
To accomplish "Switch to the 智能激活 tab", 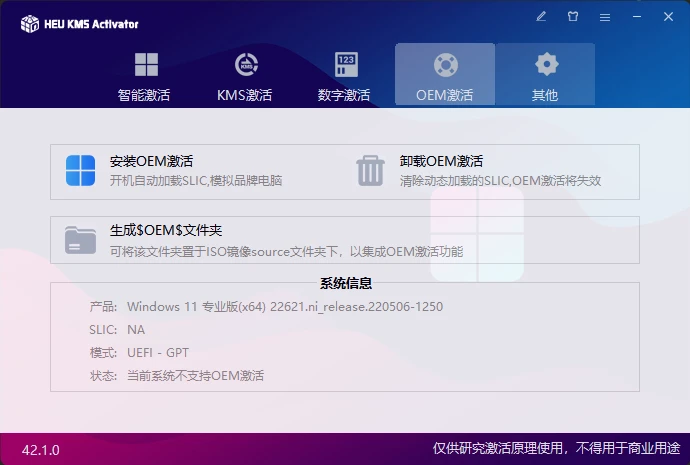I will (x=144, y=75).
